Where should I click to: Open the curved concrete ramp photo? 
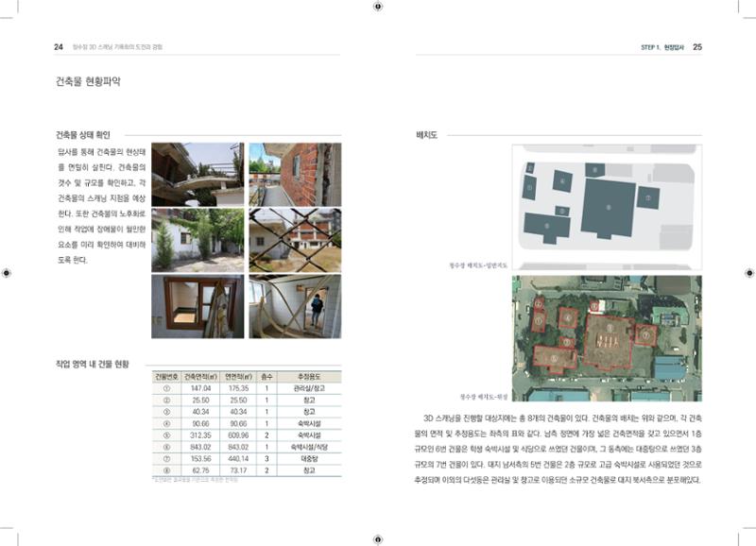[198, 175]
